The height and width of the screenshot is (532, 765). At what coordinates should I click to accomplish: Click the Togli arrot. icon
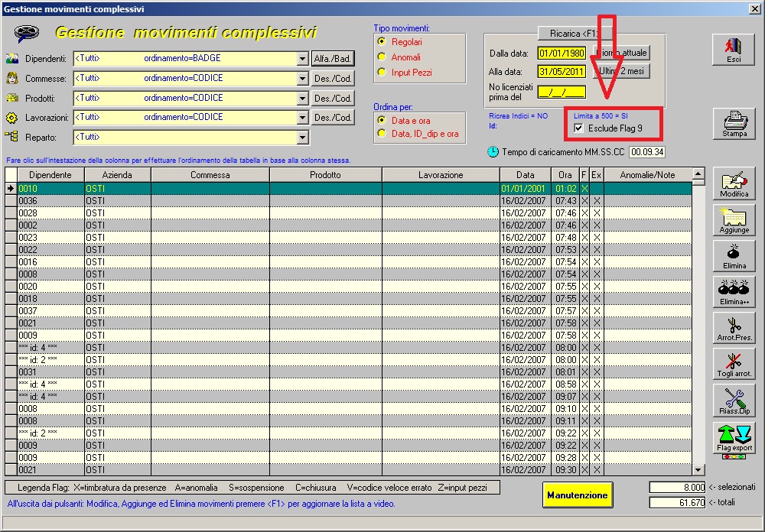[734, 362]
